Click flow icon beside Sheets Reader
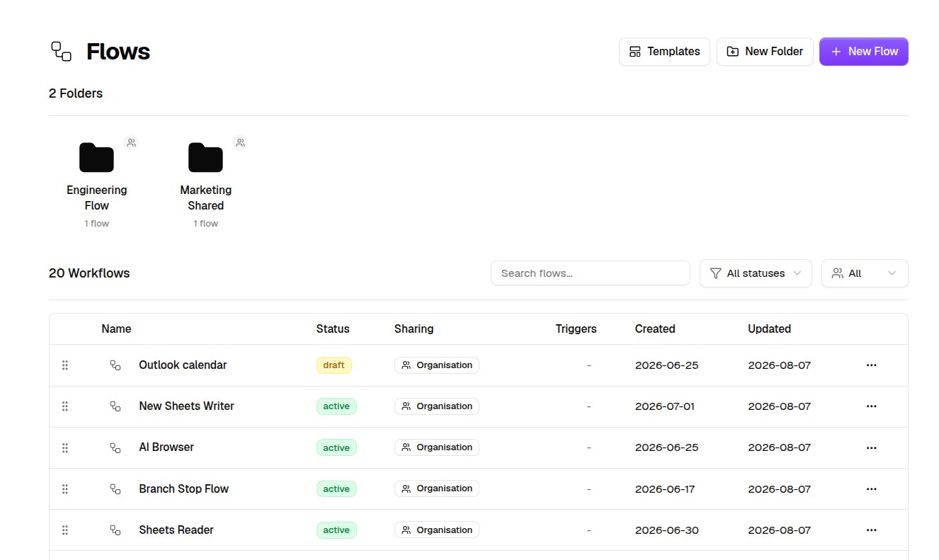This screenshot has height=560, width=939. [115, 530]
